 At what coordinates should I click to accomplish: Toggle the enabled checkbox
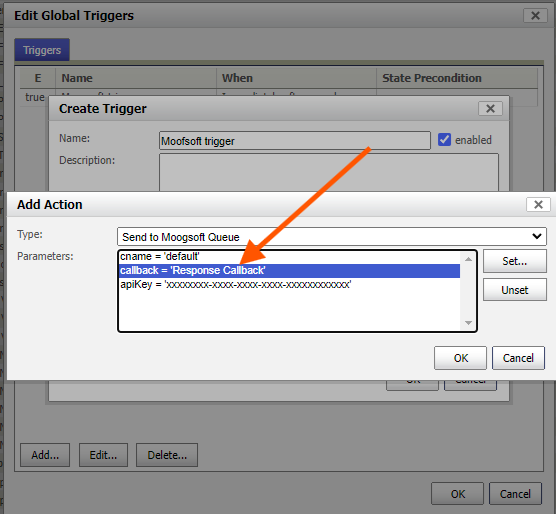tap(444, 140)
